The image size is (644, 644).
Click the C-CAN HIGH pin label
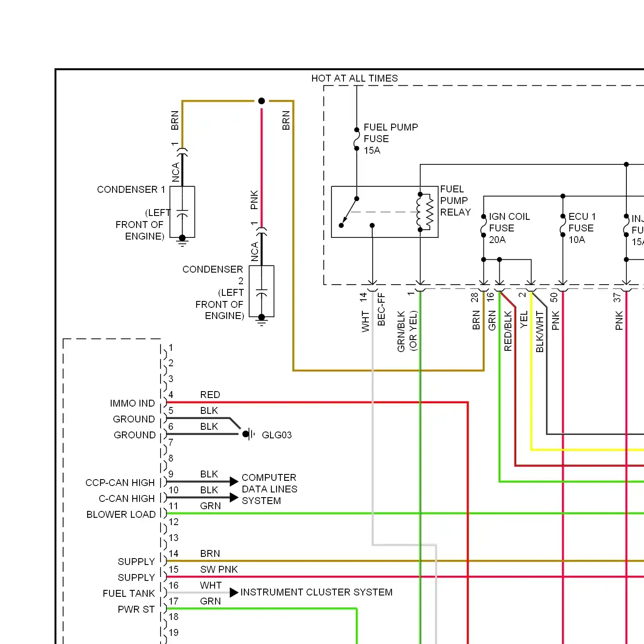pos(127,498)
